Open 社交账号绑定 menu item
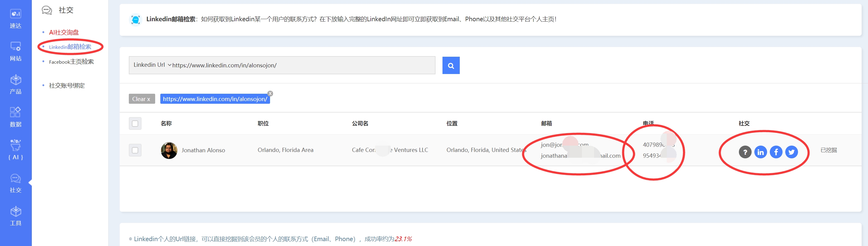The height and width of the screenshot is (246, 868). click(67, 86)
